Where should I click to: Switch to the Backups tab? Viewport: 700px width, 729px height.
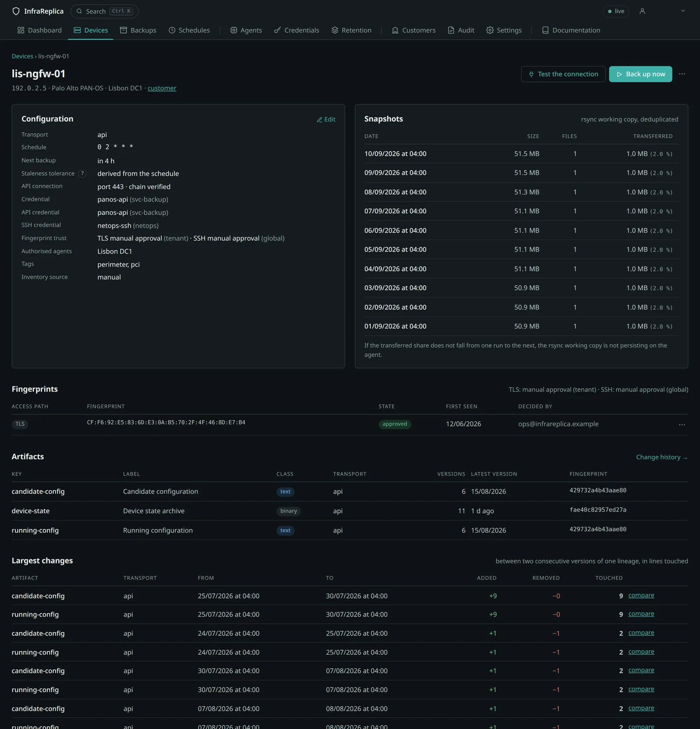coord(138,30)
